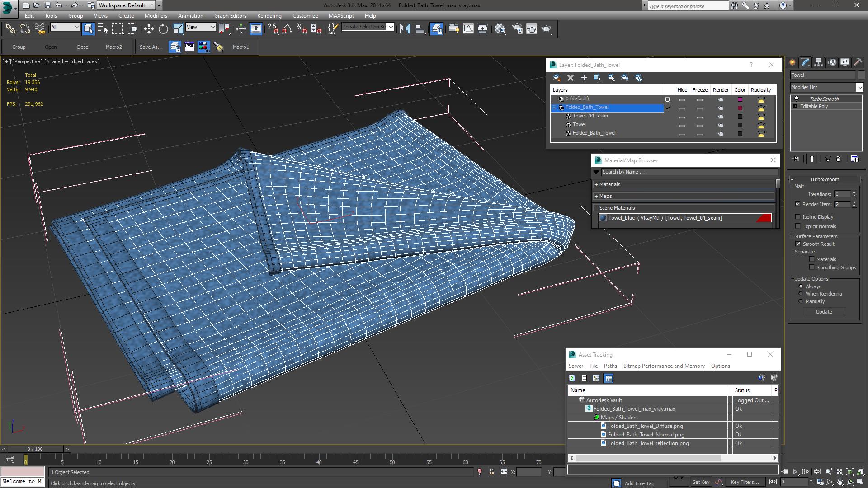The height and width of the screenshot is (488, 868).
Task: Click the Save File icon in title bar
Action: pos(47,5)
